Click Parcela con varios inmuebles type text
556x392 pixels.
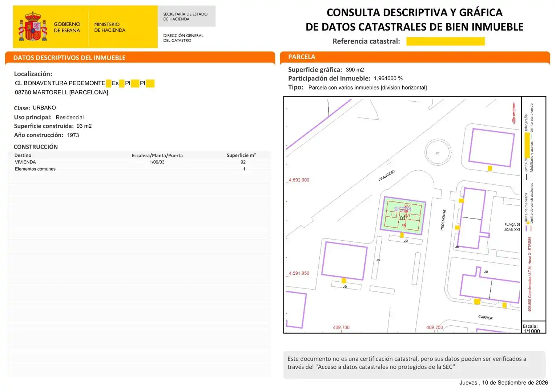pyautogui.click(x=367, y=87)
